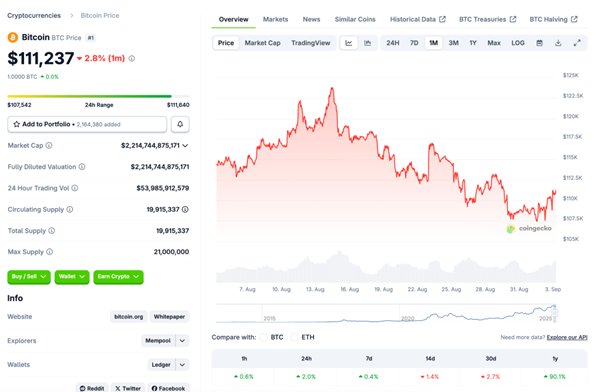Open the Explorers dropdown arrow beside Mempool
602x392 pixels.
click(x=182, y=341)
